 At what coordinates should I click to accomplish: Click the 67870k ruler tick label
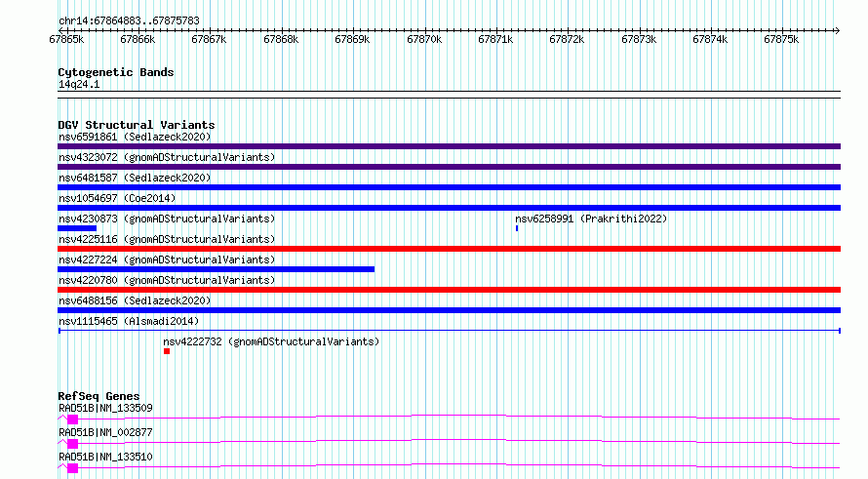pos(424,39)
